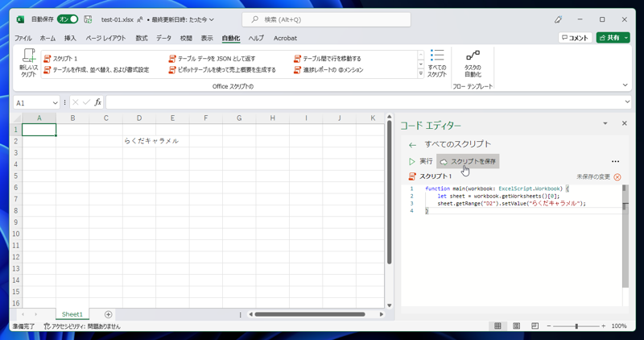The image size is (644, 340).
Task: Click the 100% zoom level
Action: point(619,326)
